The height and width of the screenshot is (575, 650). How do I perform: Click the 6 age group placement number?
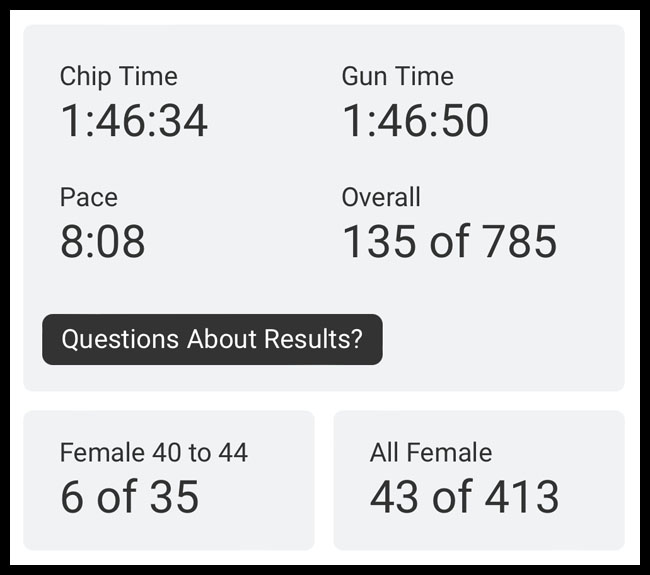click(x=72, y=497)
